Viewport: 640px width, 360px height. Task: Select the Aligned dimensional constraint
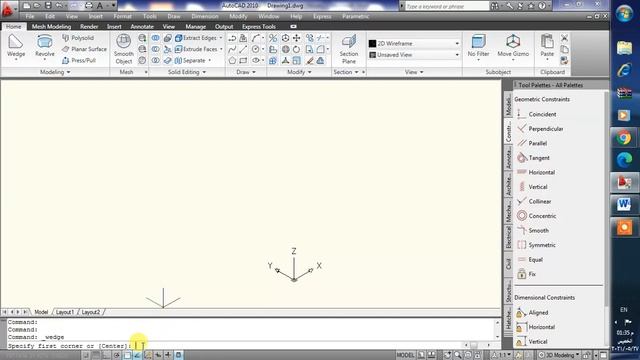[532, 313]
